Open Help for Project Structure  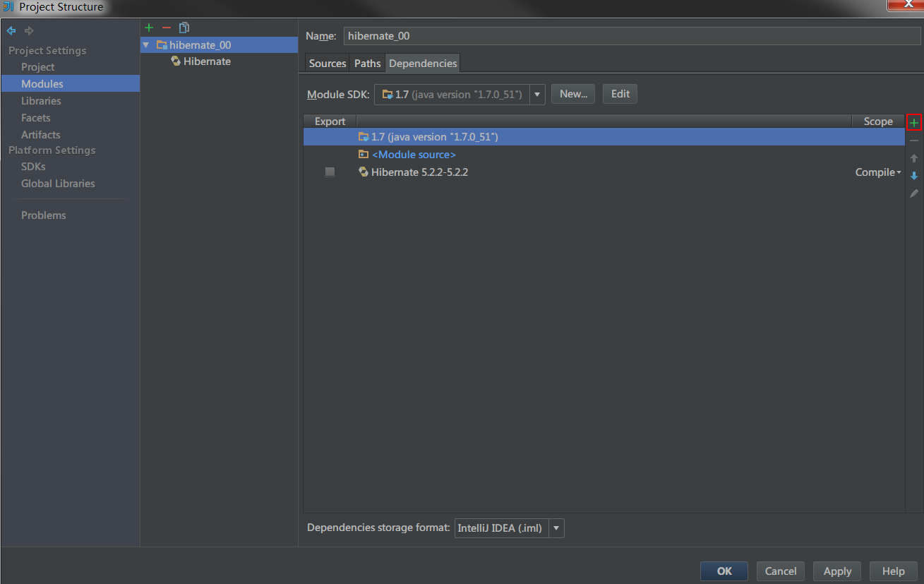click(x=893, y=571)
